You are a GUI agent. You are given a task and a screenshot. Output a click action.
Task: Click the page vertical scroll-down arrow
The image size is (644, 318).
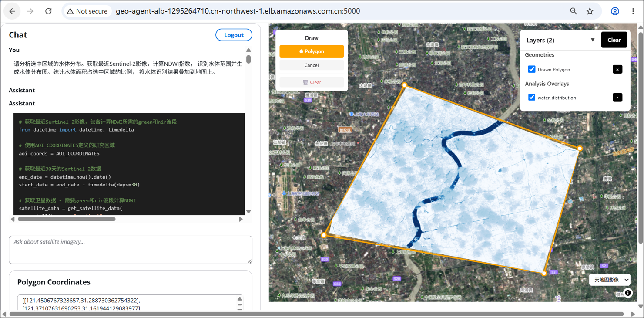[x=641, y=307]
